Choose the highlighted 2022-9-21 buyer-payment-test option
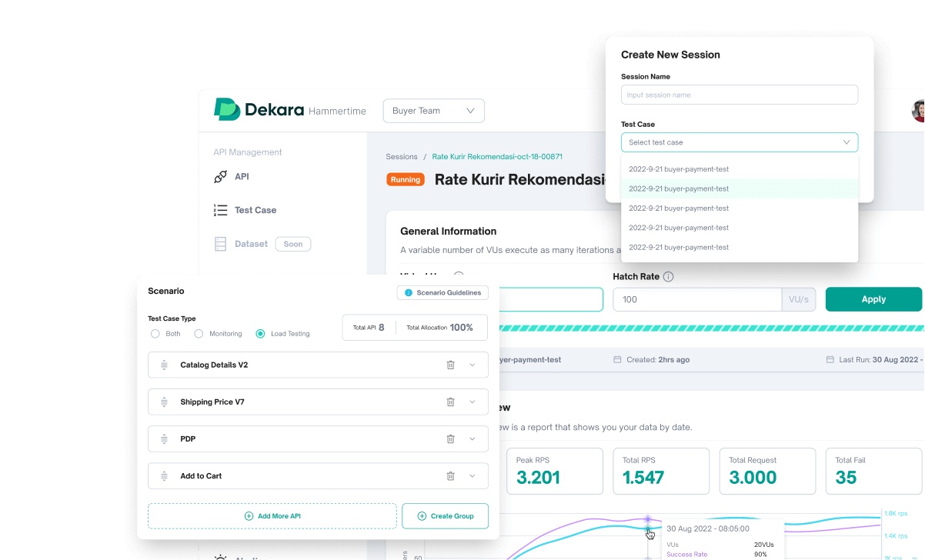 coord(740,188)
